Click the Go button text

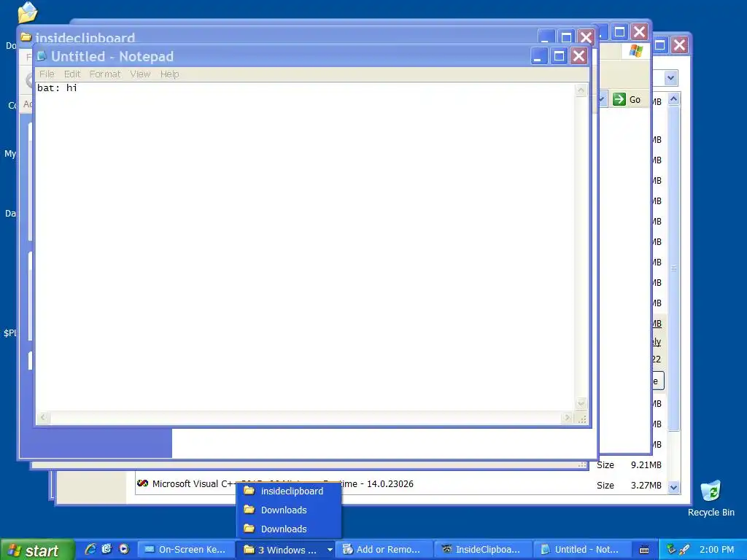pos(635,99)
